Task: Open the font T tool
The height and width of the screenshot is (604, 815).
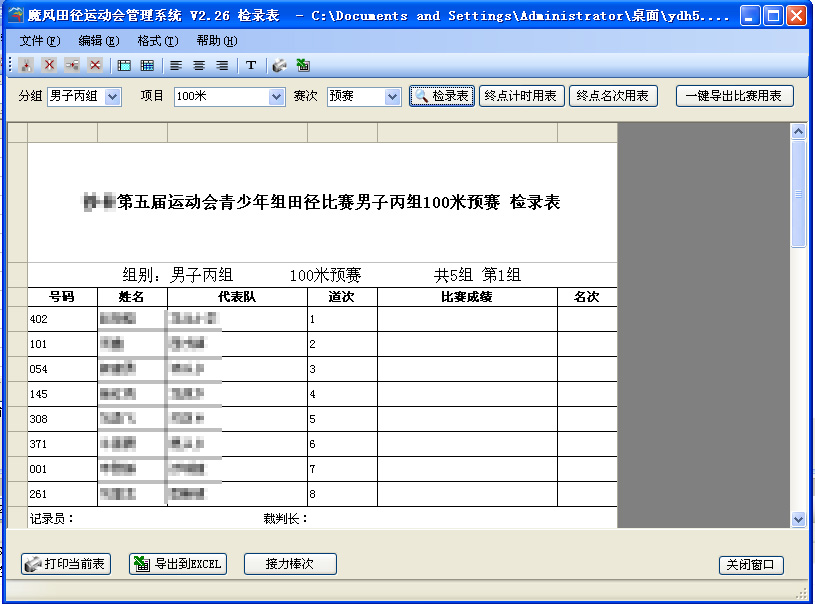Action: click(x=251, y=65)
